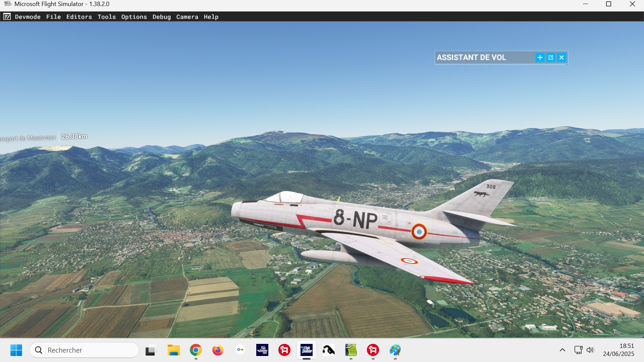Screen dimensions: 644x362
Task: Click the Rechercher taskbar search field
Action: point(84,350)
